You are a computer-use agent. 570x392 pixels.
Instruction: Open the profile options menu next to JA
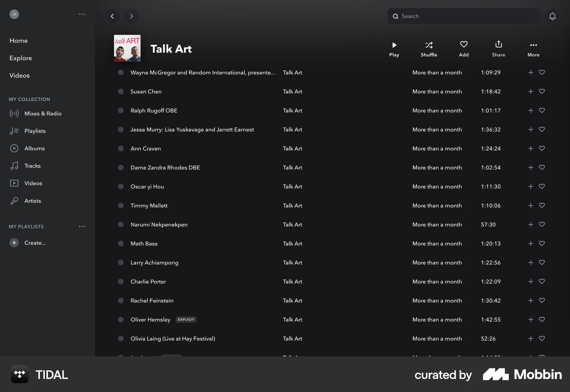click(x=82, y=14)
